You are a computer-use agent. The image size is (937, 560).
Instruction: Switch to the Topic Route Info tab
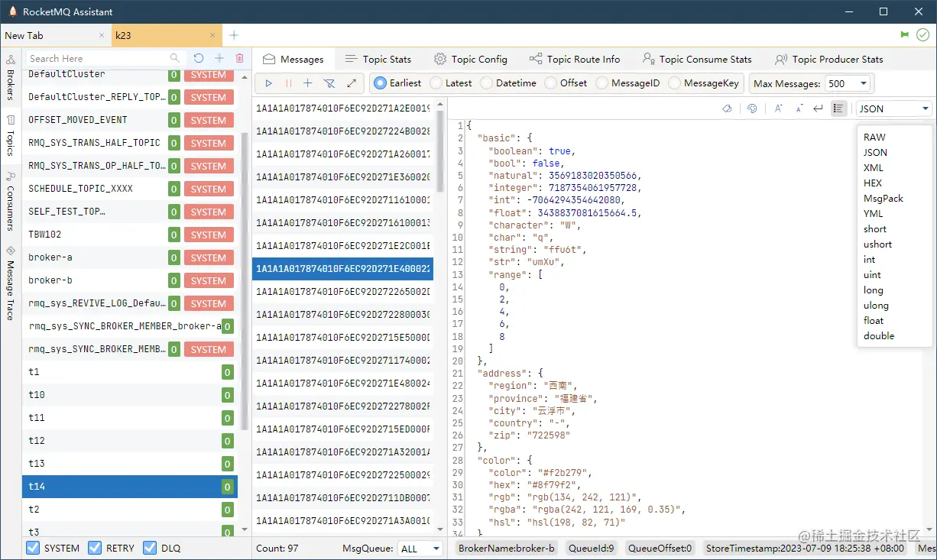coord(574,59)
